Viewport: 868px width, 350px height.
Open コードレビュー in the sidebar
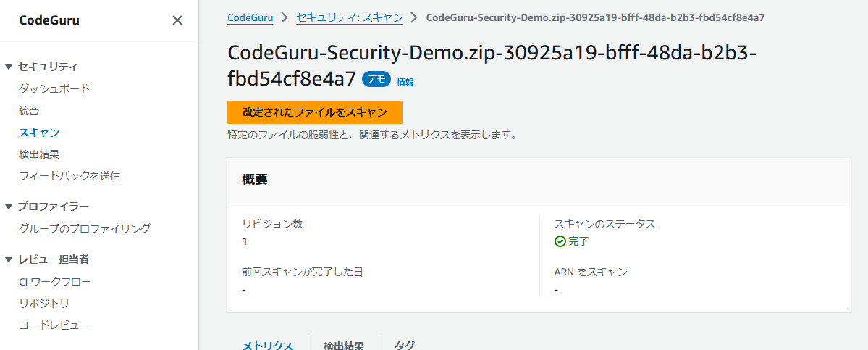pos(54,325)
